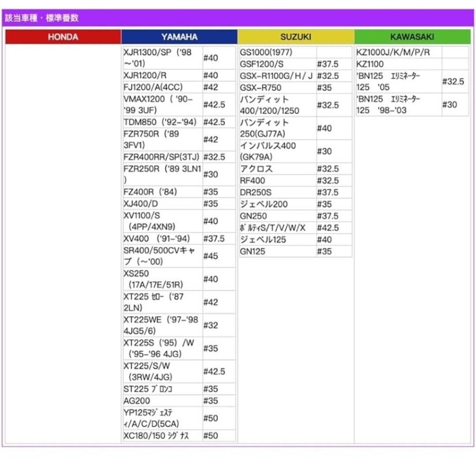Select the GSX-R1100G/H/J cell
This screenshot has width=476, height=463.
tap(278, 76)
